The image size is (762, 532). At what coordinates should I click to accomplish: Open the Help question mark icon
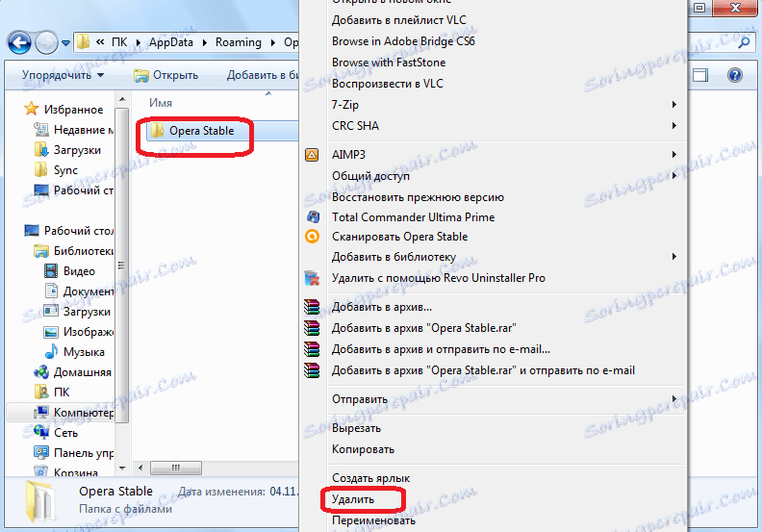point(735,75)
